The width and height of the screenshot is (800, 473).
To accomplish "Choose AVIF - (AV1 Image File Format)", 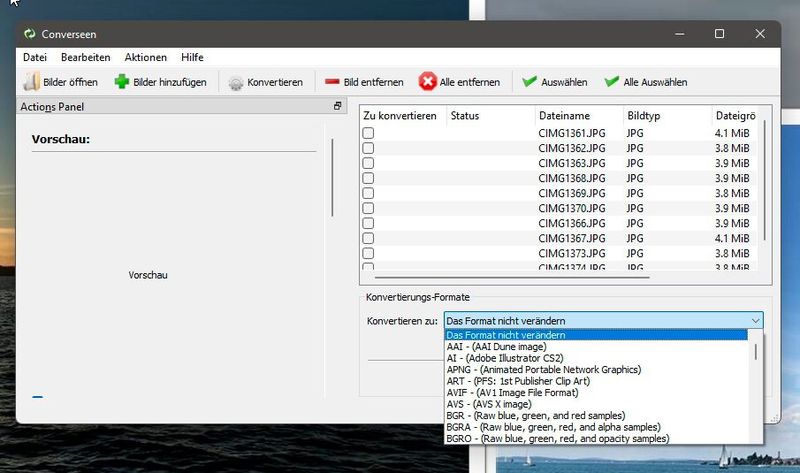I will tap(595, 392).
